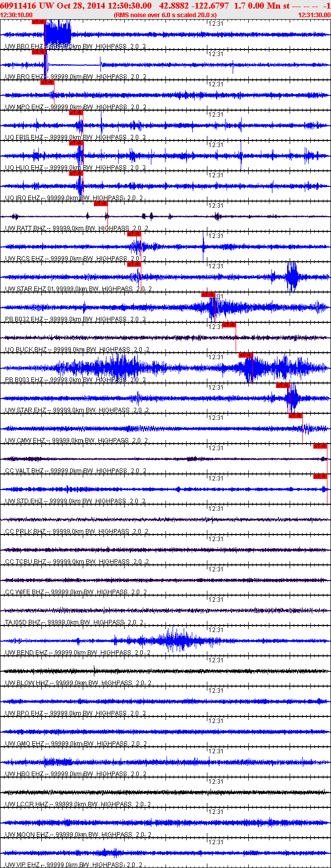The image size is (331, 868).
Task: Click the RMS noise scaling note
Action: tap(165, 15)
